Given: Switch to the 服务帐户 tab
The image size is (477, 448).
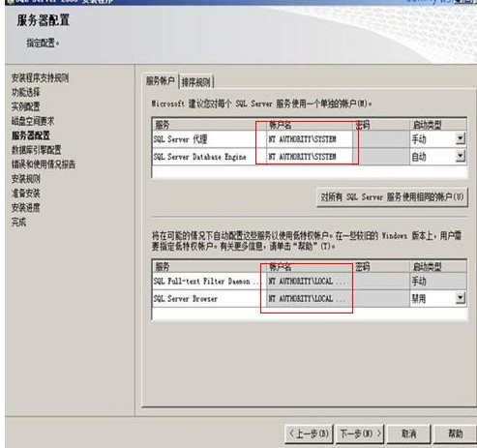Looking at the screenshot, I should 160,81.
